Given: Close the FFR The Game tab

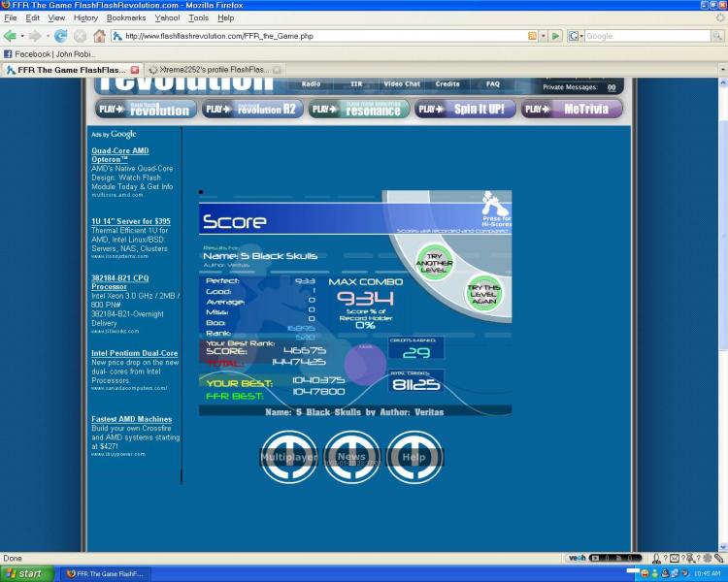Looking at the screenshot, I should [135, 70].
